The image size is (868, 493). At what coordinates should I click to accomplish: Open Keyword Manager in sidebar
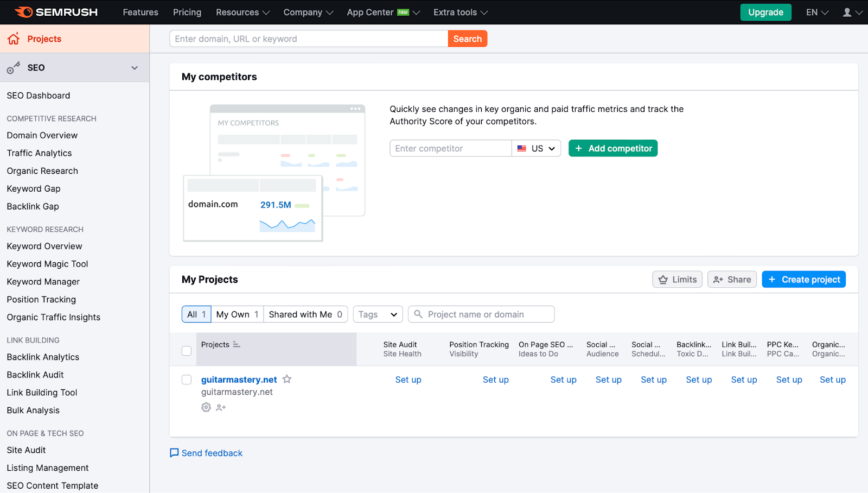(x=43, y=282)
